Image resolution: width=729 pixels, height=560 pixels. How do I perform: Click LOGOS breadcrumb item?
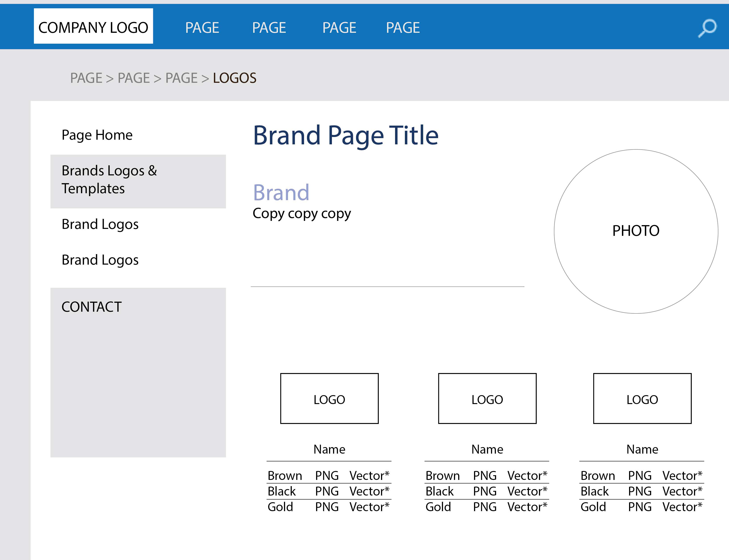[234, 78]
